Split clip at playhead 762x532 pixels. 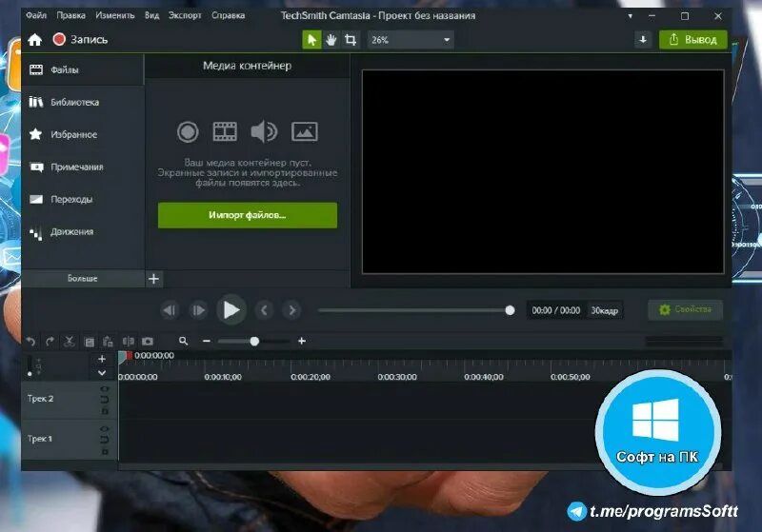coord(129,342)
